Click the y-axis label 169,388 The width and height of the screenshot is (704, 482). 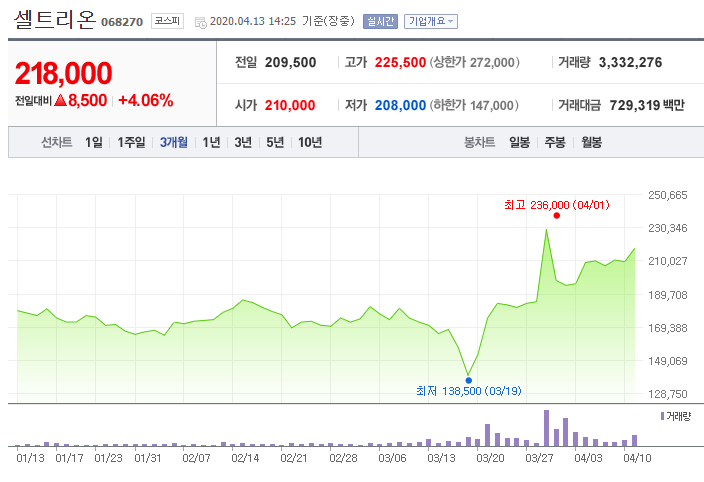click(x=668, y=328)
